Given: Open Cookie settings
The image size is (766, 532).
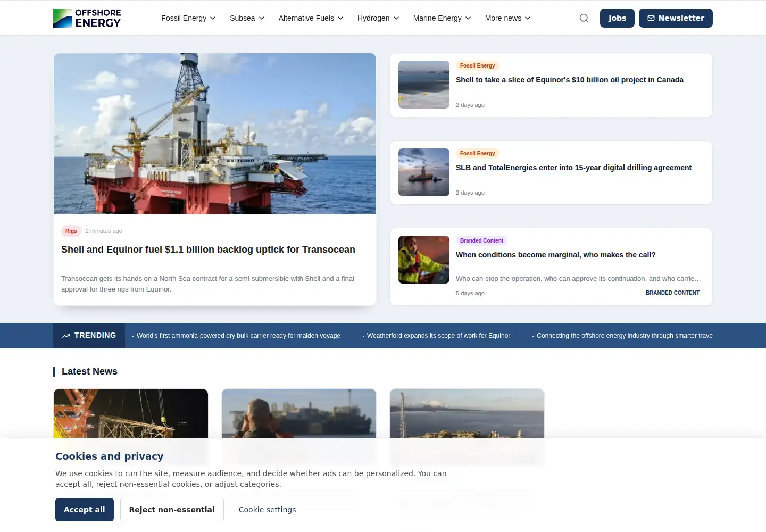Looking at the screenshot, I should tap(267, 510).
